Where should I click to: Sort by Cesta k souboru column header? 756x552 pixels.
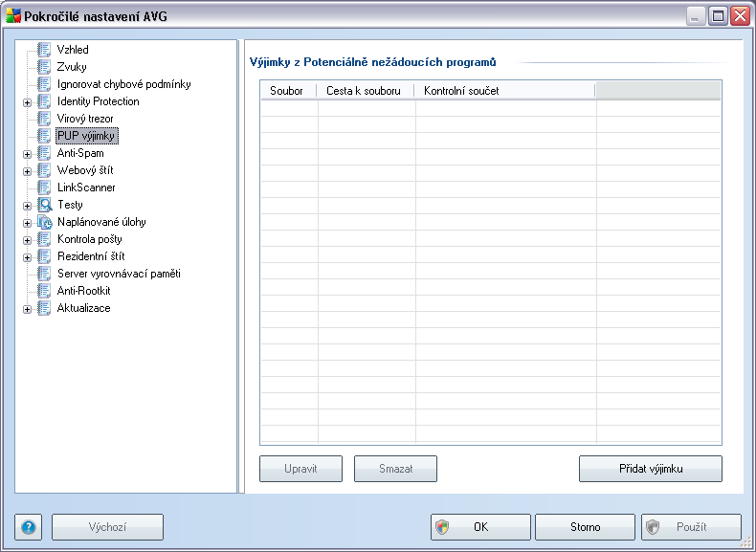tap(366, 91)
